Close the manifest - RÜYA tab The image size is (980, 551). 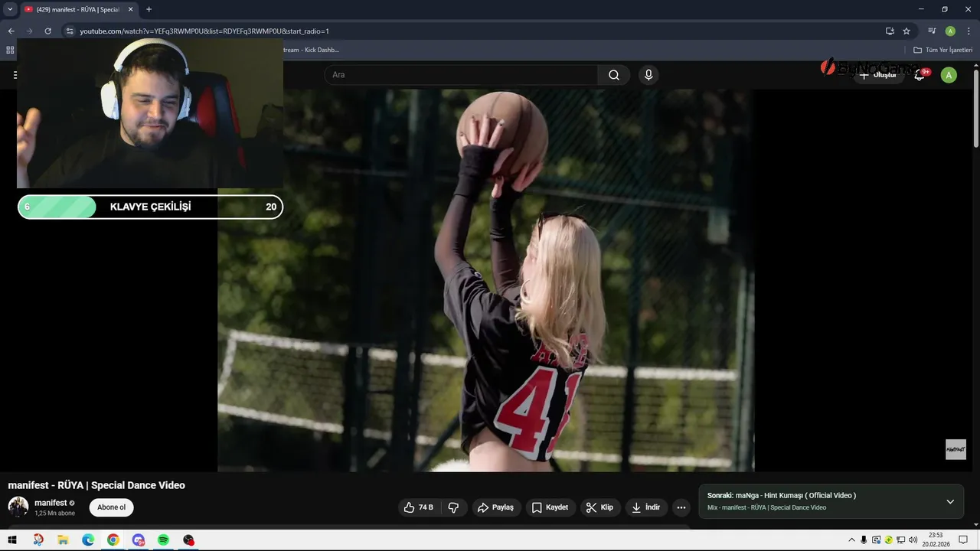pos(130,9)
